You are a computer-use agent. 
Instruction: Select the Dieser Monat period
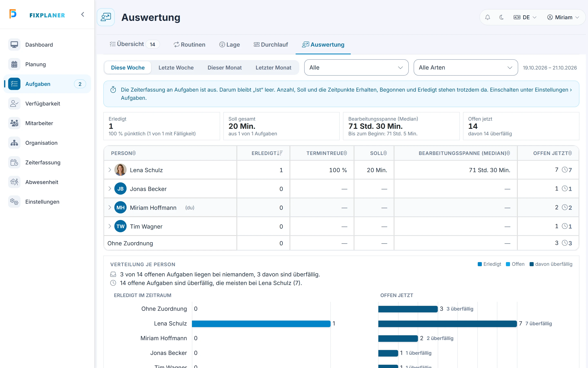(225, 68)
